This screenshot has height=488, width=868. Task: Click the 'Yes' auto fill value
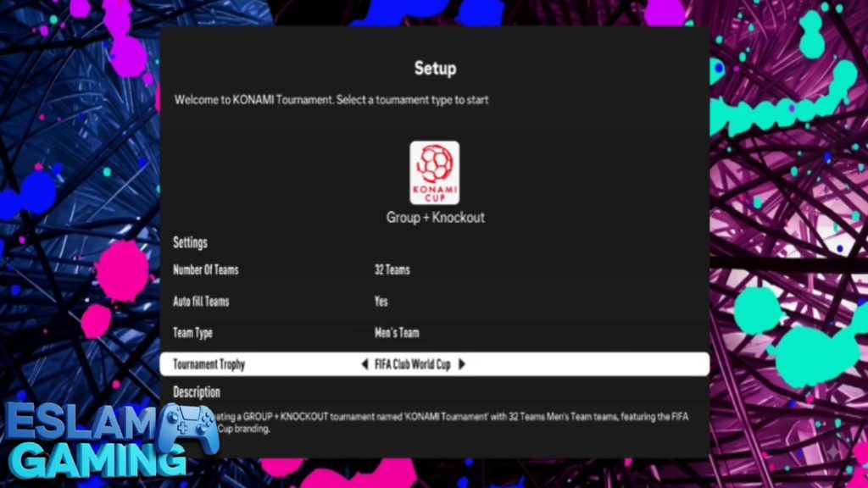tap(381, 302)
